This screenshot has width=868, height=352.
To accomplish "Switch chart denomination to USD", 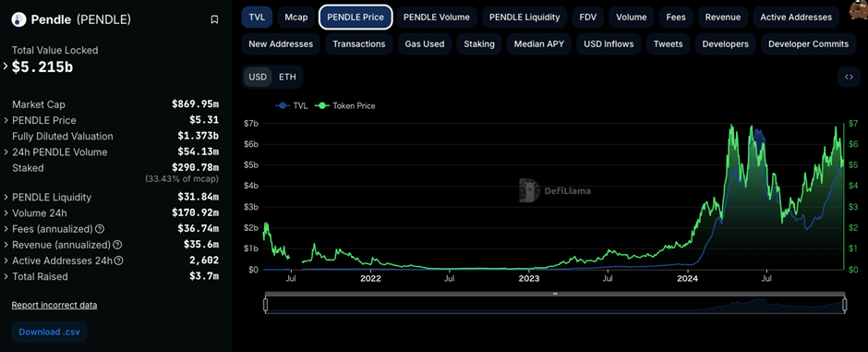I will (x=258, y=77).
